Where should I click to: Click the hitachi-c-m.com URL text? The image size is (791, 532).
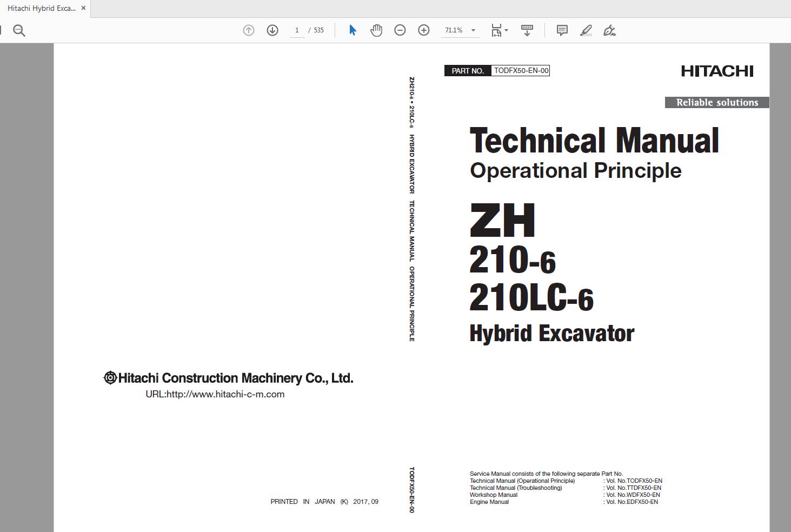(x=215, y=394)
